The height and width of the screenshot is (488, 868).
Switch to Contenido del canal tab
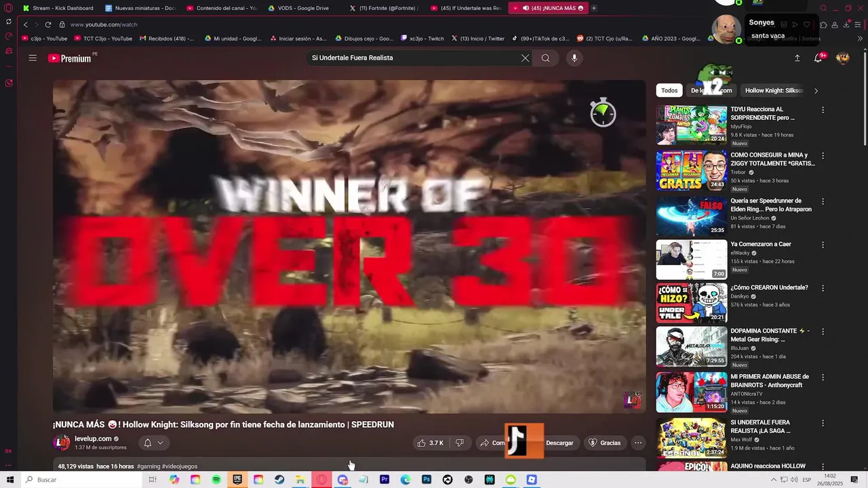(222, 8)
